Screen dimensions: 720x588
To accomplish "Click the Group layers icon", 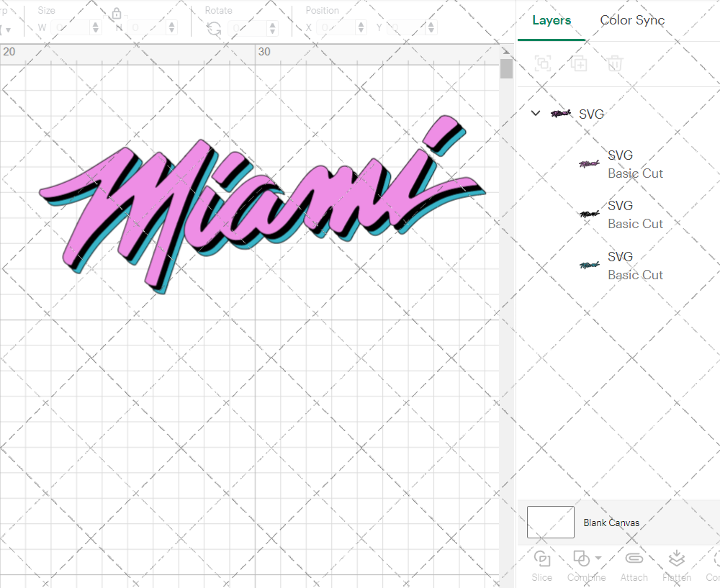I will pos(543,63).
